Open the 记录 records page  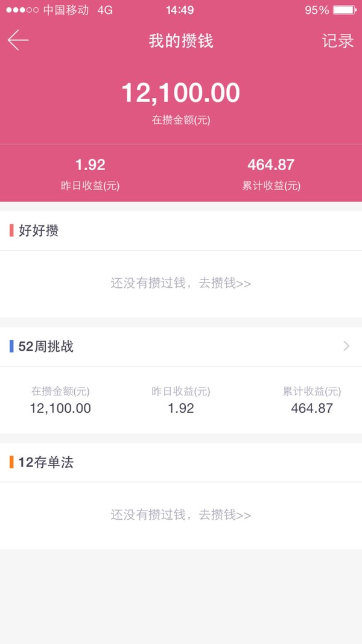(x=337, y=41)
